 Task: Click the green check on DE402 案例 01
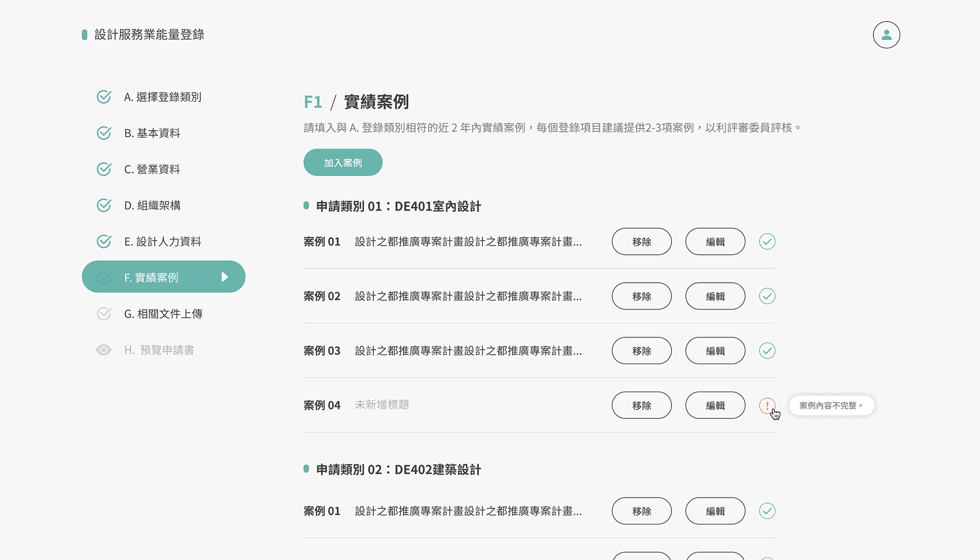point(767,511)
